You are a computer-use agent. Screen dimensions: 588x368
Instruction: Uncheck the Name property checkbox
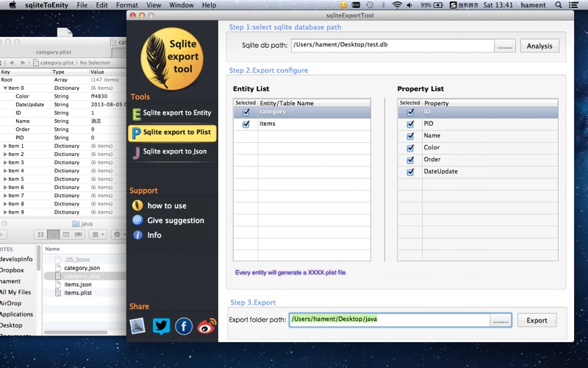click(x=410, y=136)
